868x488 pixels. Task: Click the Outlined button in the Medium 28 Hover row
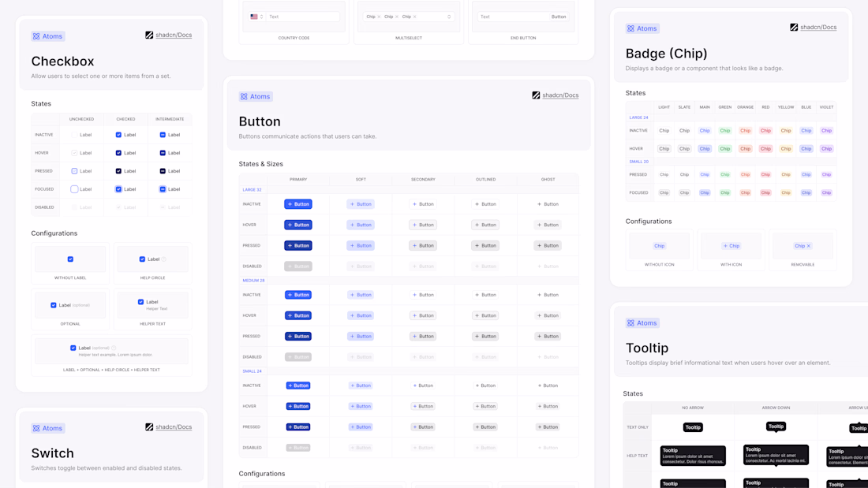click(485, 316)
